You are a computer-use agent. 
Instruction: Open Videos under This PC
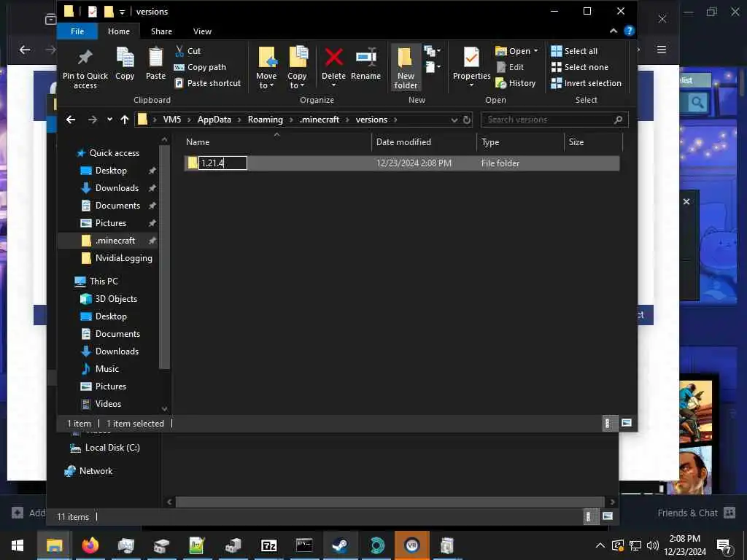coord(101,404)
